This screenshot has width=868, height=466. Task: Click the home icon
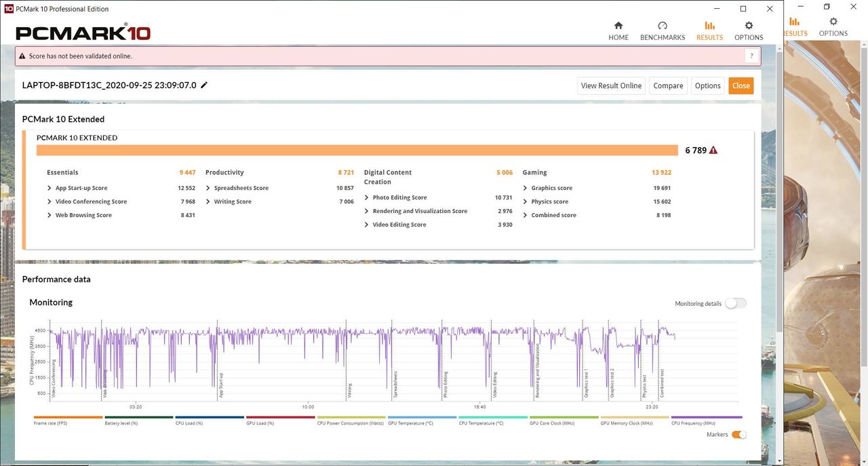pyautogui.click(x=618, y=26)
